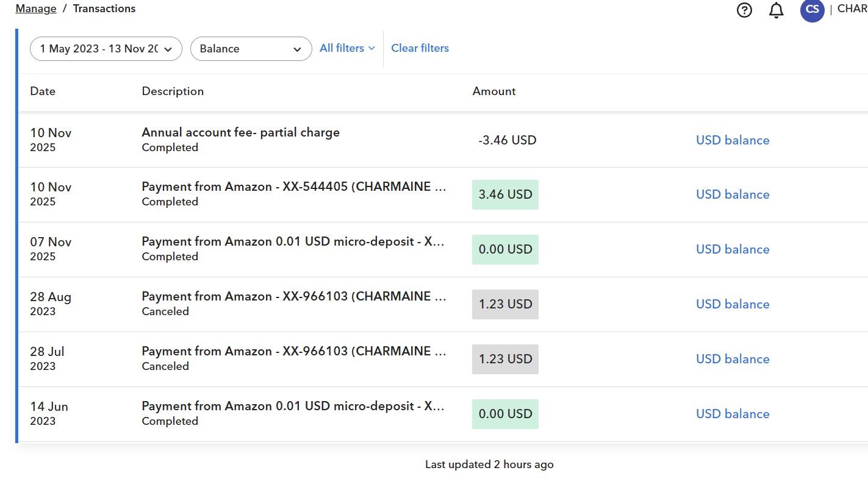868x498 pixels.
Task: Open USD balance for annual account fee
Action: [x=733, y=140]
